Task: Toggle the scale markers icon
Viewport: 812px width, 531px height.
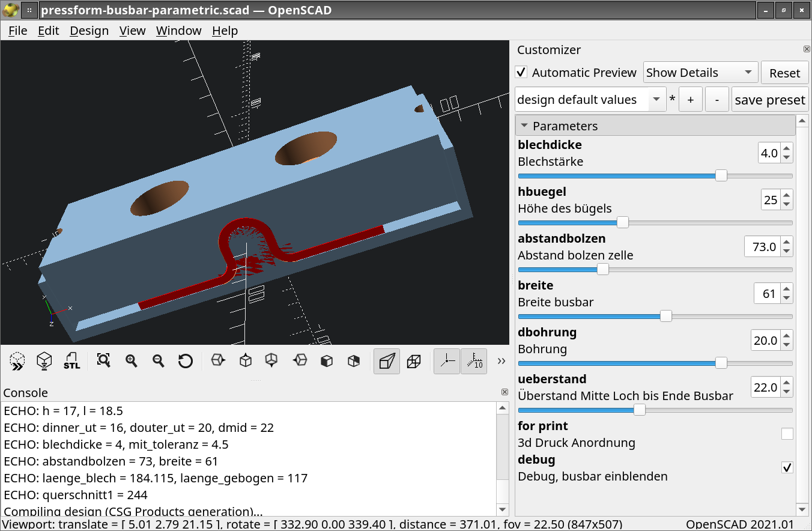Action: (474, 361)
